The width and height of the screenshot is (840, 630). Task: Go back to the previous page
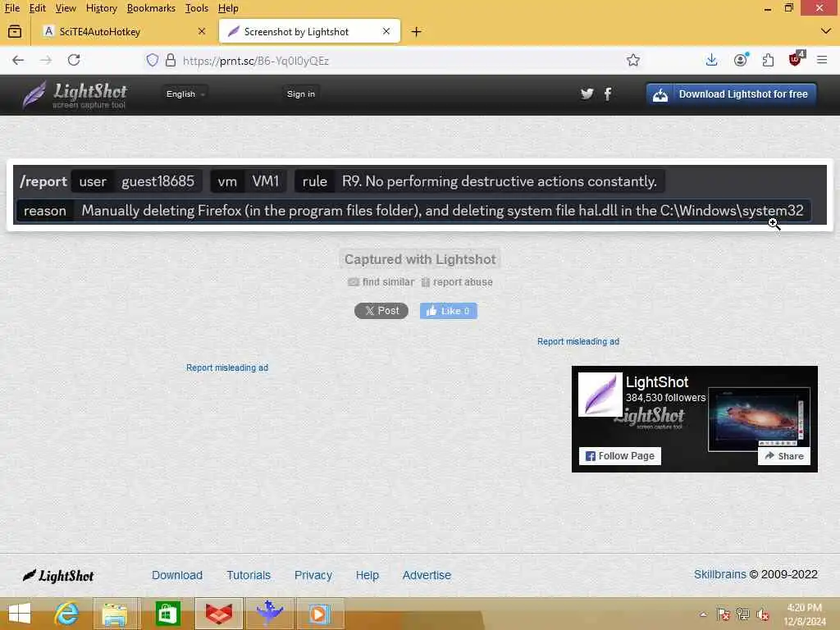point(18,60)
